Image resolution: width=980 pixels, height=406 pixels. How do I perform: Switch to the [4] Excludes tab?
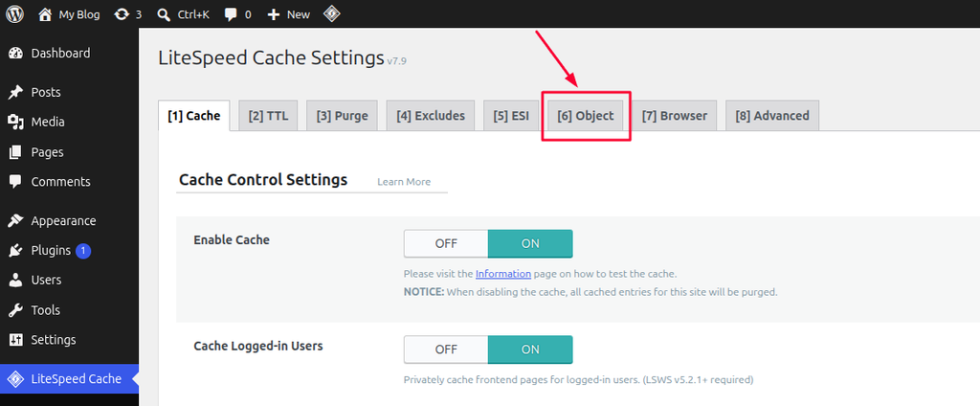pos(431,116)
